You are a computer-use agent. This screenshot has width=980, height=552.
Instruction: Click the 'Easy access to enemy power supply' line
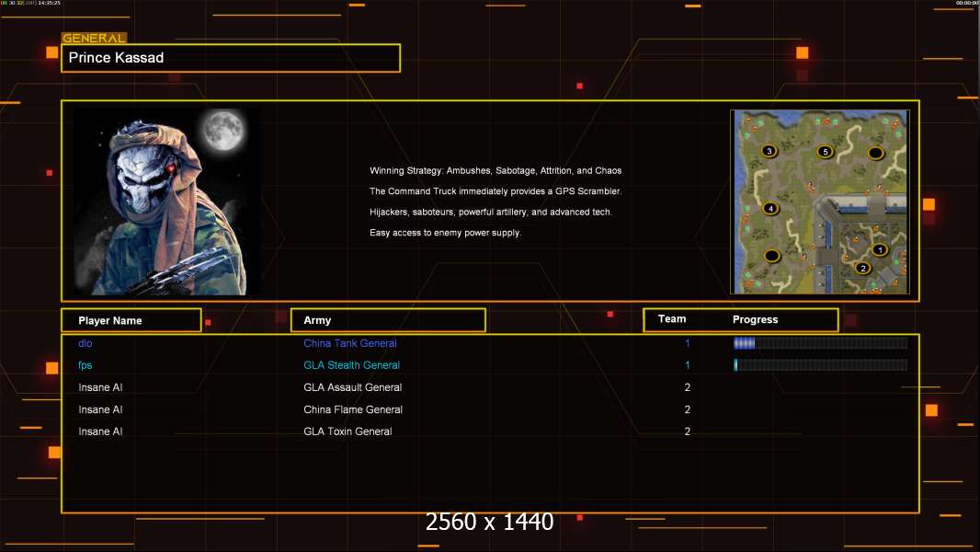445,233
